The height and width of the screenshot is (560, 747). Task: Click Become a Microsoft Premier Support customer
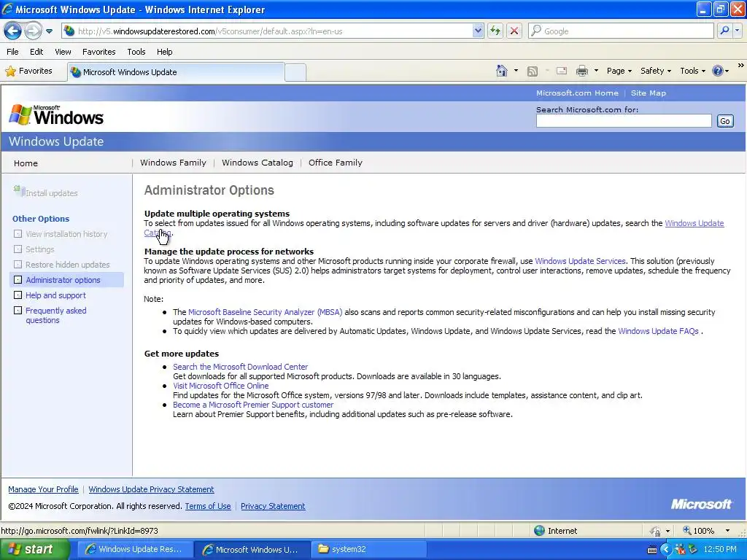[x=253, y=405]
